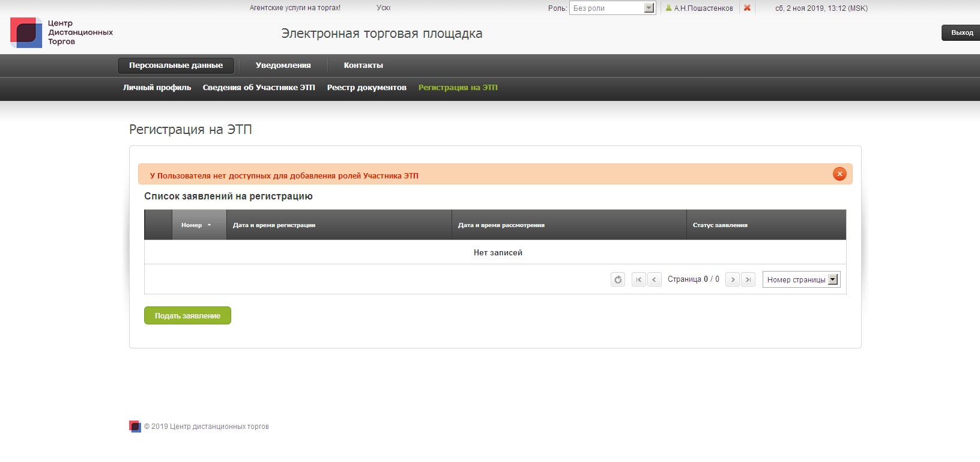The height and width of the screenshot is (462, 980).
Task: Open Уведомления menu
Action: pyautogui.click(x=283, y=65)
